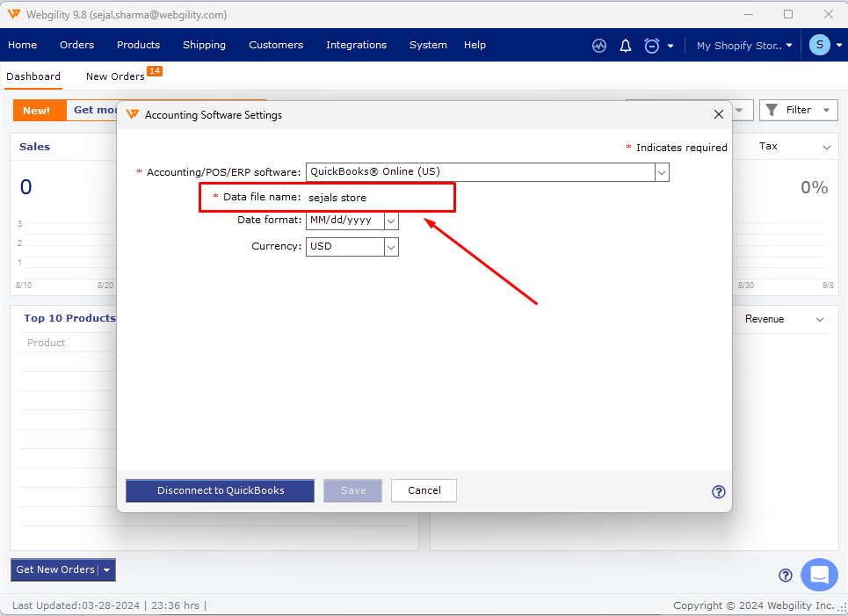This screenshot has width=848, height=616.
Task: Click the Get New Orders button
Action: [x=55, y=569]
